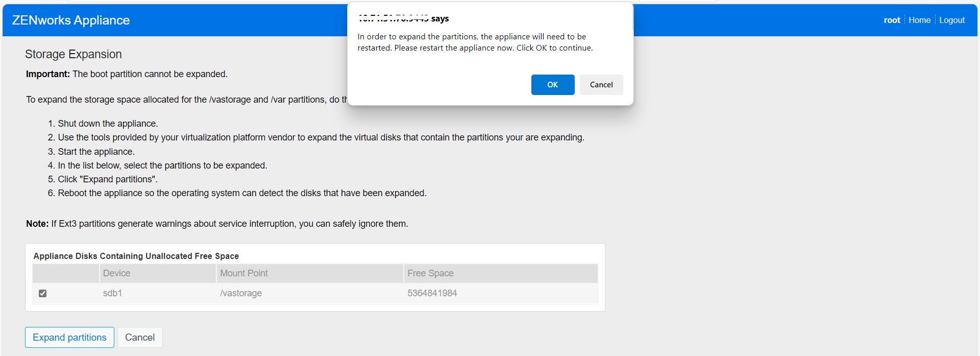This screenshot has width=980, height=356.
Task: Click the Storage Expansion heading
Action: [73, 54]
